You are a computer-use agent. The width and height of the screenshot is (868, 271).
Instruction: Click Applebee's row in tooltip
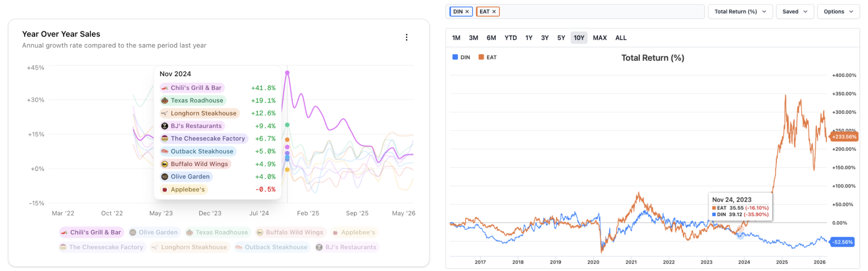[218, 189]
